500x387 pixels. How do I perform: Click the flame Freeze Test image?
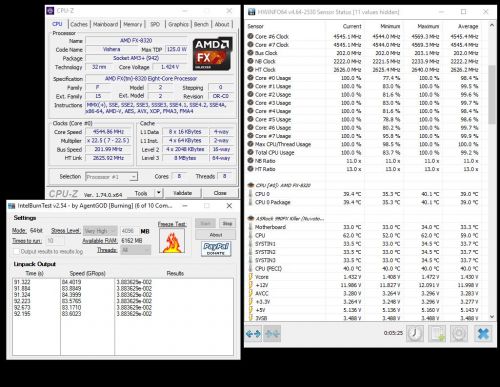[x=172, y=241]
